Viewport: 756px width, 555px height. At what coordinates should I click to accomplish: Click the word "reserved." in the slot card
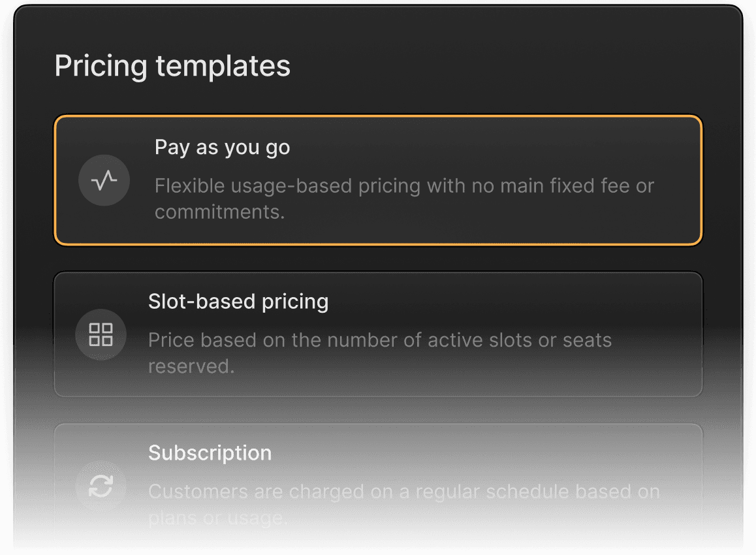(x=191, y=366)
